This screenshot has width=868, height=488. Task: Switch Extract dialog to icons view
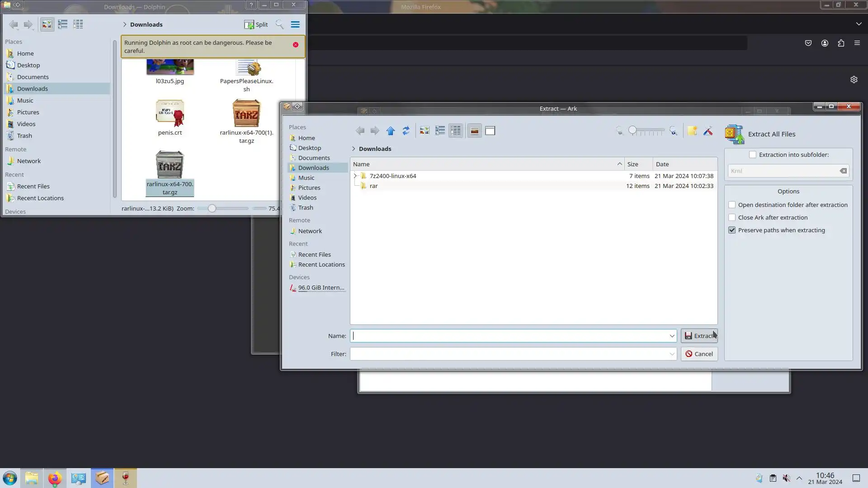click(x=424, y=131)
